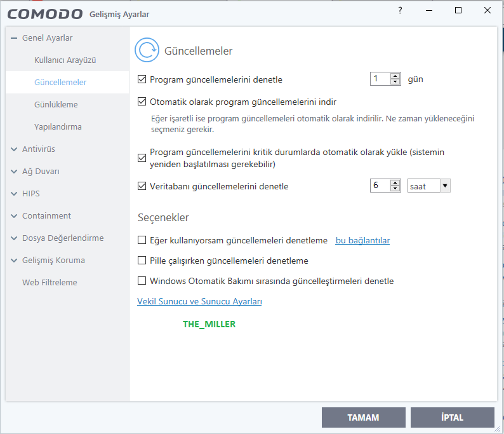Go to Web Filtreleme settings
Image resolution: width=504 pixels, height=434 pixels.
point(50,282)
